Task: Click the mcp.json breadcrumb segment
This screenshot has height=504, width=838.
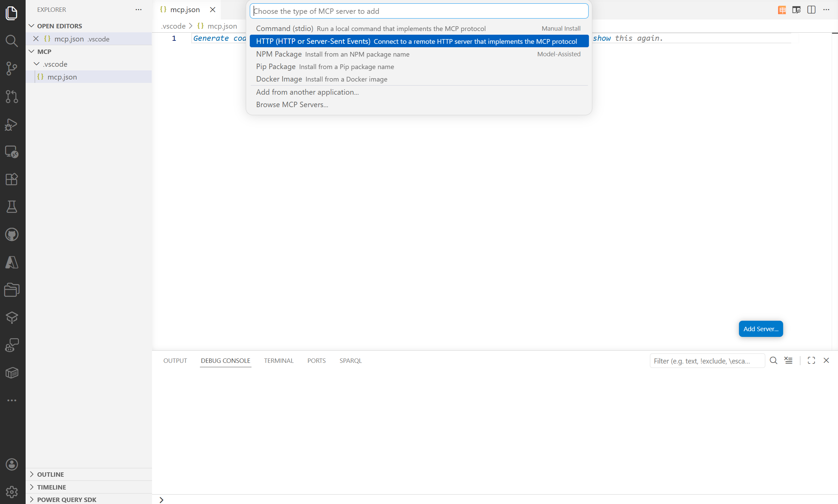Action: (222, 26)
